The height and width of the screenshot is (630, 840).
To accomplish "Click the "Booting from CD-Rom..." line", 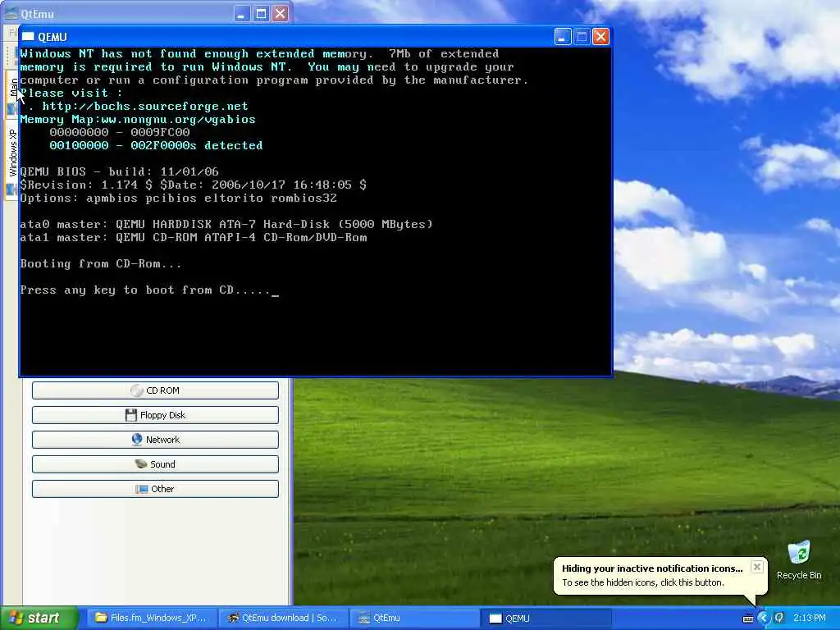I will tap(101, 263).
